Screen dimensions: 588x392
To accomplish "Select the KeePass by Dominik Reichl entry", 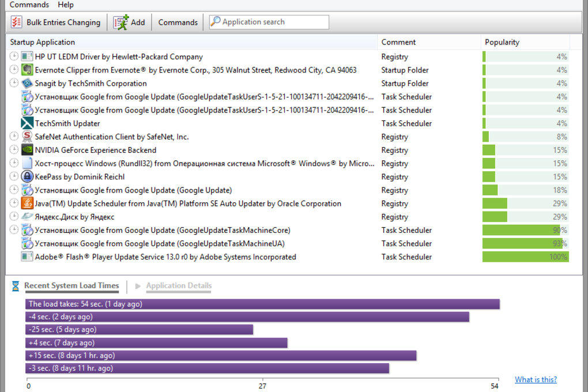I will click(80, 176).
